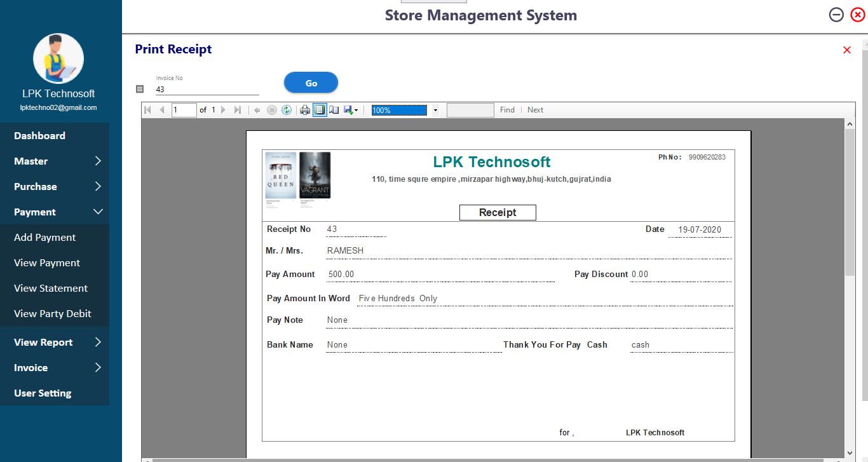Click the green Refresh report icon

(x=287, y=110)
